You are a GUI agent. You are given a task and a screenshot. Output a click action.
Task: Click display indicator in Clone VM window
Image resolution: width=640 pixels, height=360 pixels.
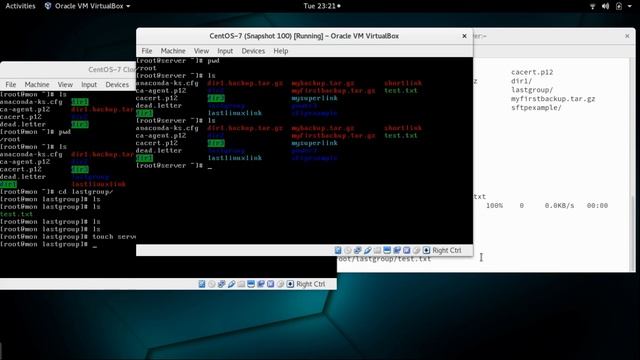pyautogui.click(x=251, y=284)
